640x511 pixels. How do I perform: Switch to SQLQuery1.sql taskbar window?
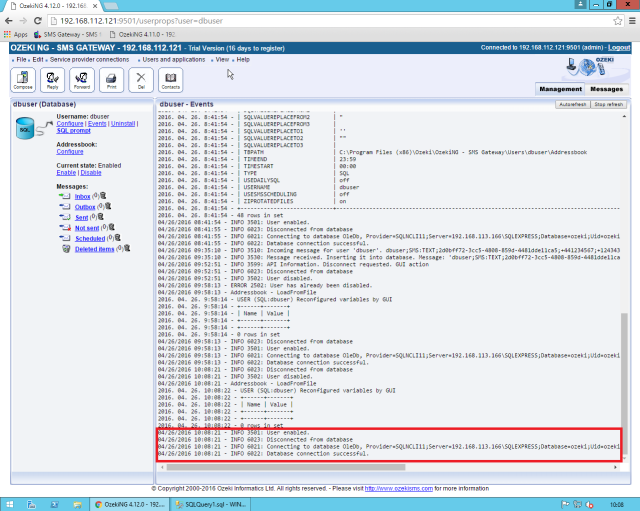coord(211,504)
